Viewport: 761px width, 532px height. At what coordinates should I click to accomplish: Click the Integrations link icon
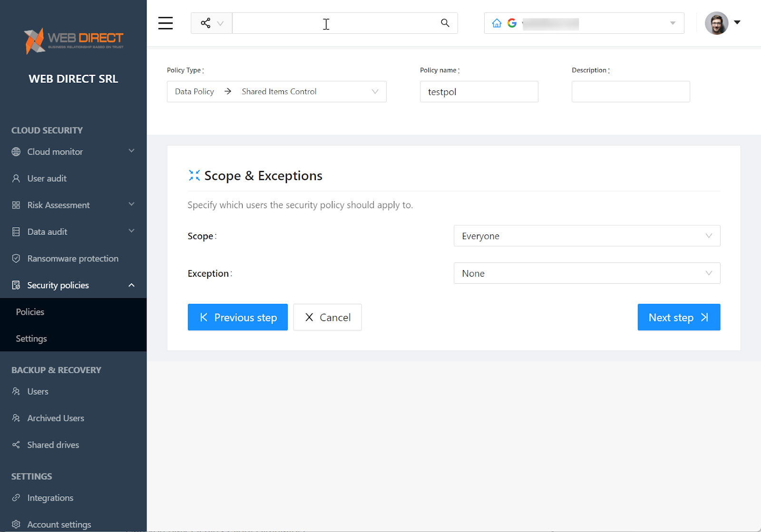16,498
